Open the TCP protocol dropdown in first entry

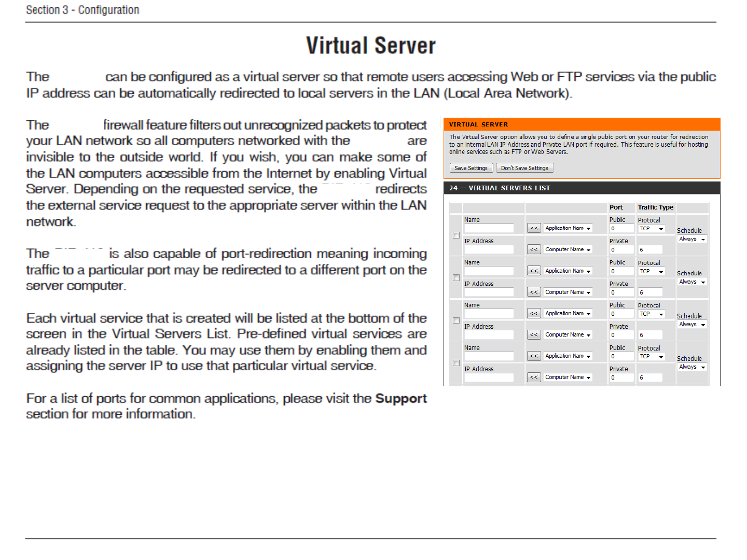652,229
